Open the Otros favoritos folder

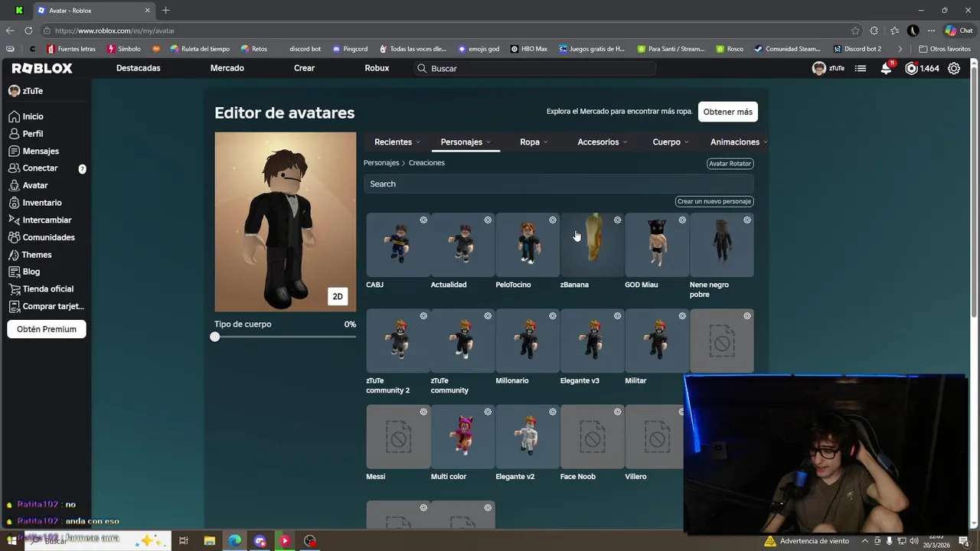click(x=945, y=49)
